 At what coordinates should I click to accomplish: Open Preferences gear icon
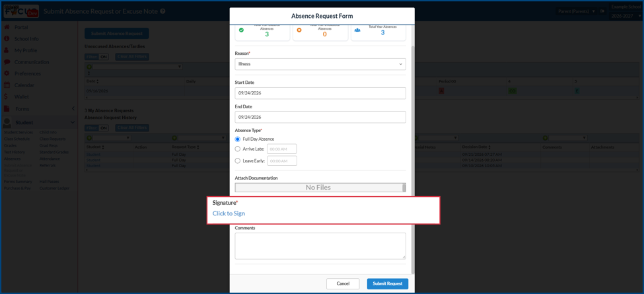[7, 73]
